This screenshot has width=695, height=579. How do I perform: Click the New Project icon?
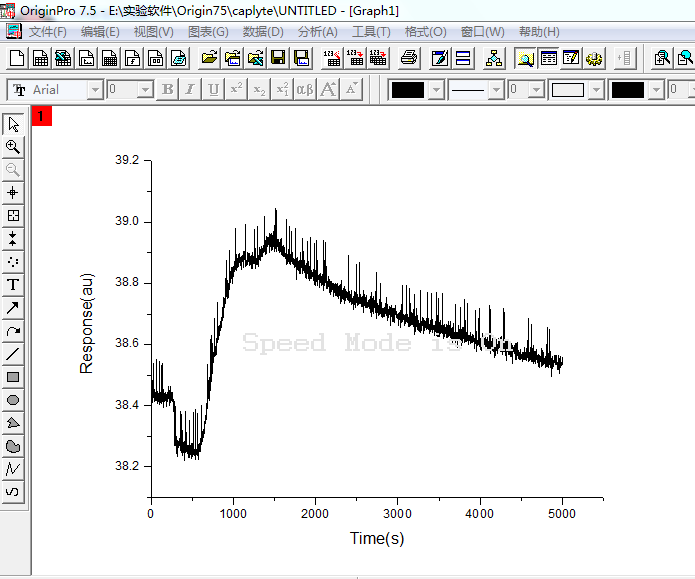pos(17,58)
